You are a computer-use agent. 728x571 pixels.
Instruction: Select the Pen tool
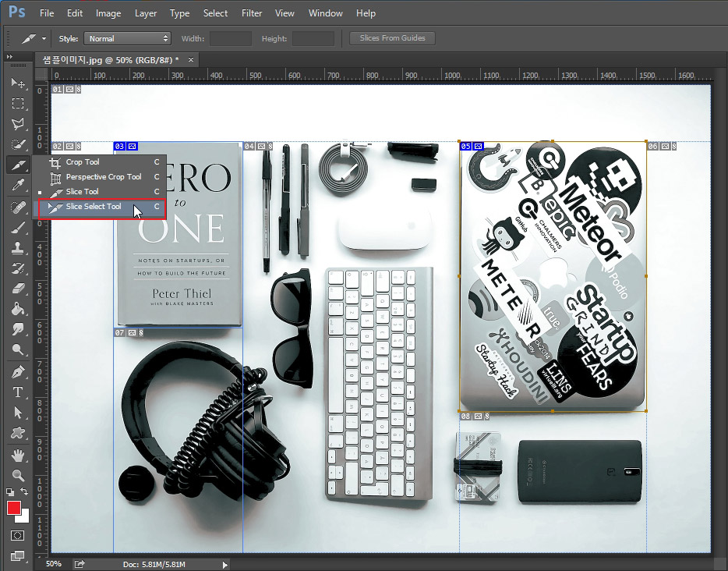tap(18, 371)
